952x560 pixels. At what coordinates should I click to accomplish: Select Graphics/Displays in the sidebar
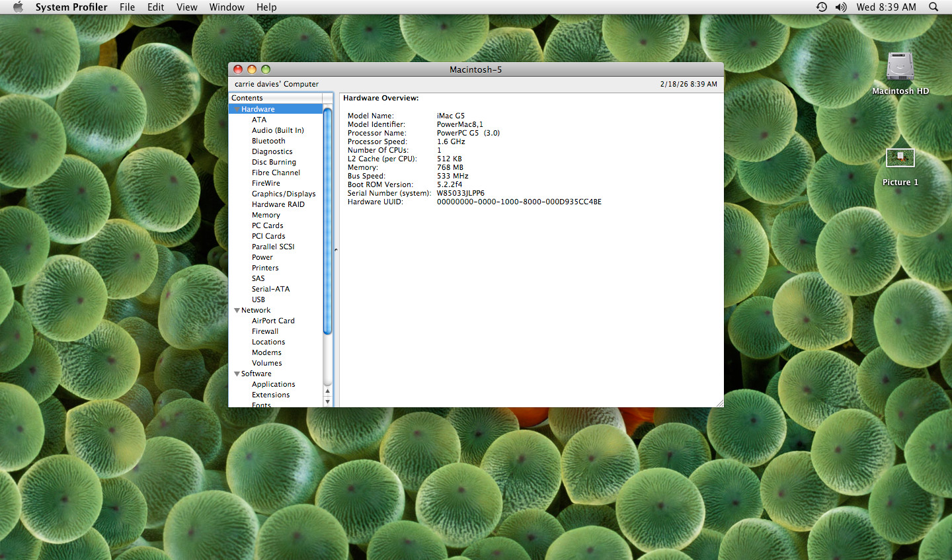(x=283, y=194)
